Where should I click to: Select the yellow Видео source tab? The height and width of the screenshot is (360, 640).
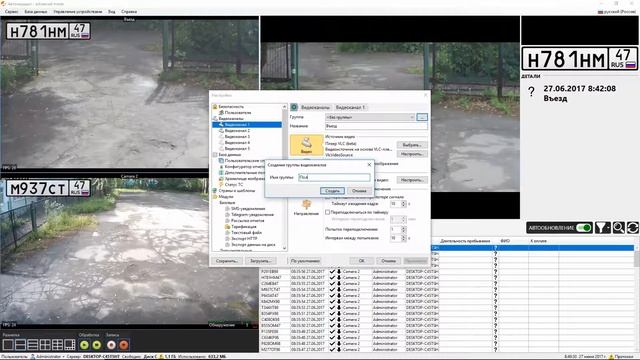pos(307,145)
